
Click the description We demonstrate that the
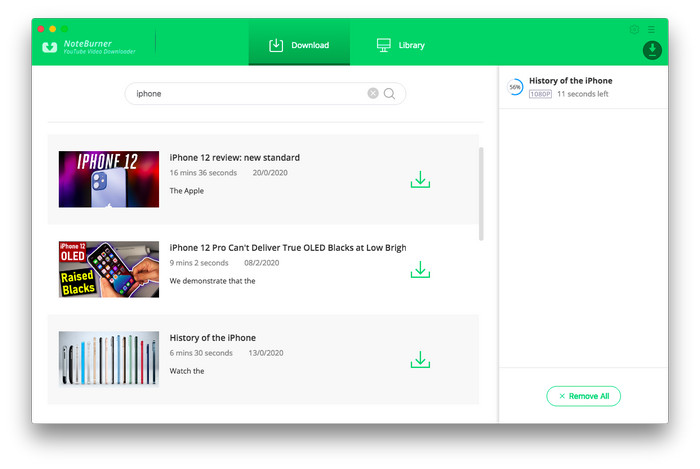click(x=212, y=281)
